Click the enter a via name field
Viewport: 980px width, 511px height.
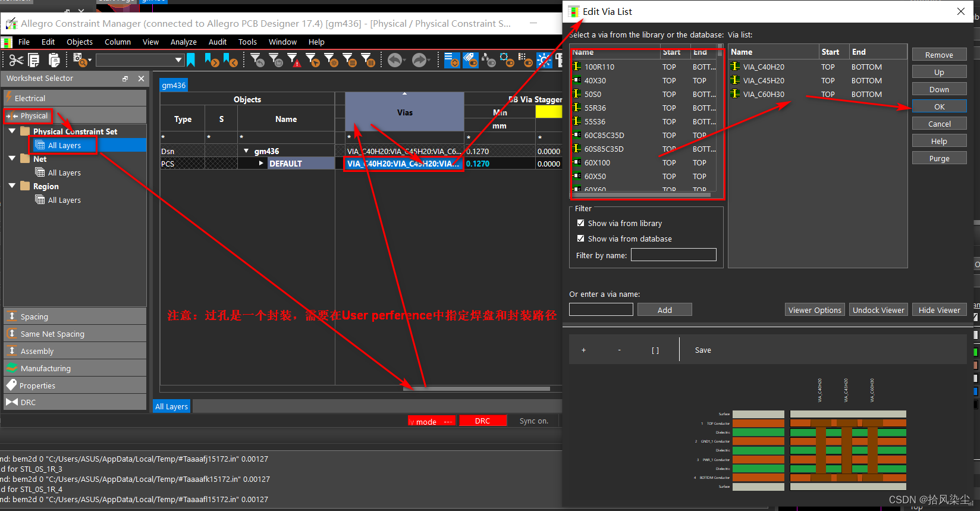click(601, 309)
